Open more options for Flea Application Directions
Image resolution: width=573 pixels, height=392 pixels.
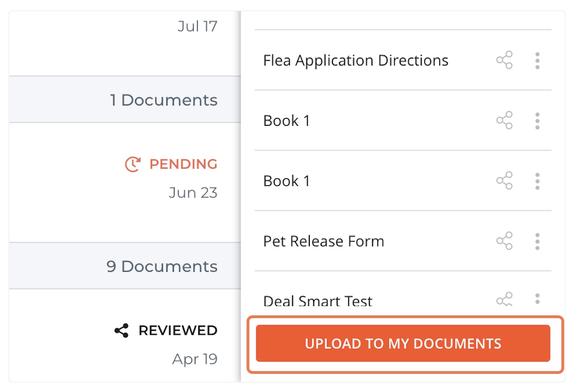(537, 60)
